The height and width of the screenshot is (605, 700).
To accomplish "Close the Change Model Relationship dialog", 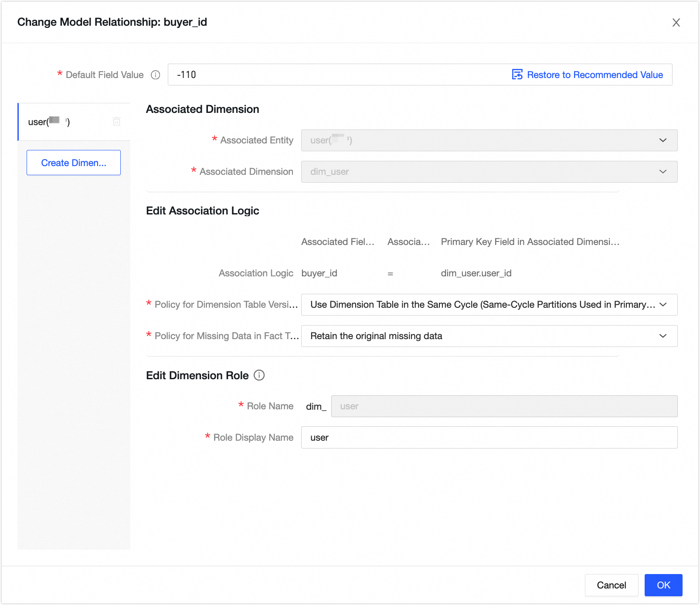I will tap(676, 22).
